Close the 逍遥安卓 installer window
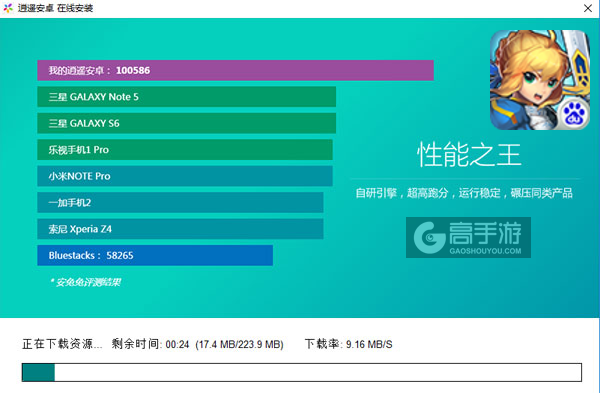 tap(588, 8)
